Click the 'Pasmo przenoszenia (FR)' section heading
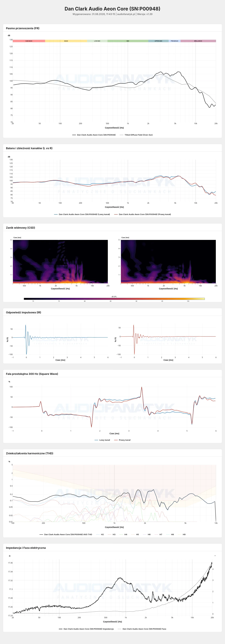The image size is (225, 644). click(x=22, y=28)
